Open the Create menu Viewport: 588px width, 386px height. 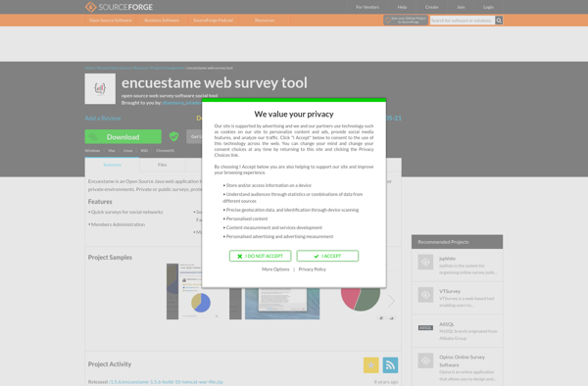(x=431, y=7)
